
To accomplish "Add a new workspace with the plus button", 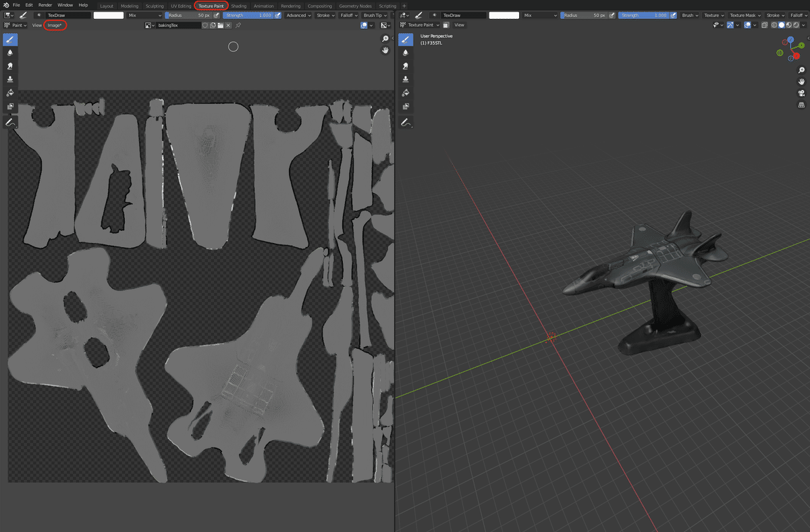I will coord(404,6).
